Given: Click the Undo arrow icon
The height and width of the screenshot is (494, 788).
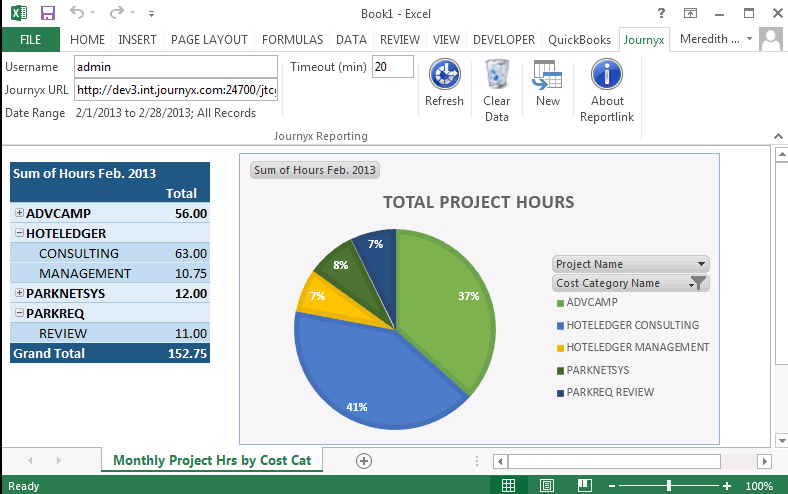Looking at the screenshot, I should pyautogui.click(x=77, y=13).
